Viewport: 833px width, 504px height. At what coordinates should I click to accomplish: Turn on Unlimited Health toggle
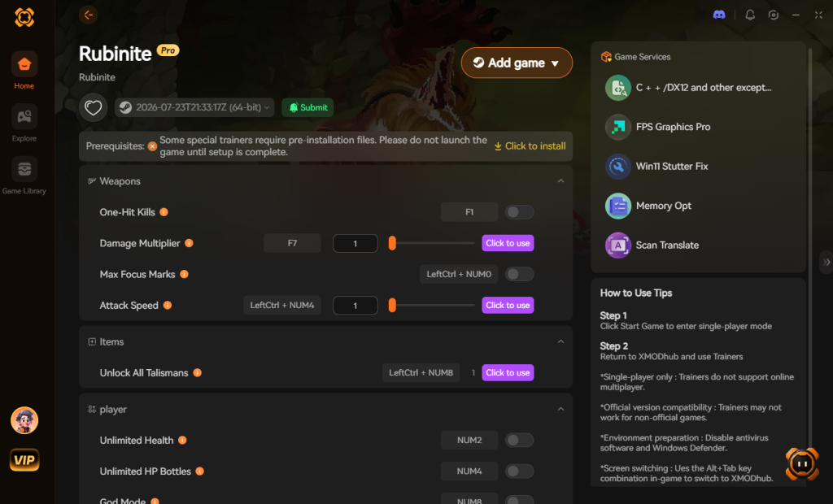tap(519, 441)
